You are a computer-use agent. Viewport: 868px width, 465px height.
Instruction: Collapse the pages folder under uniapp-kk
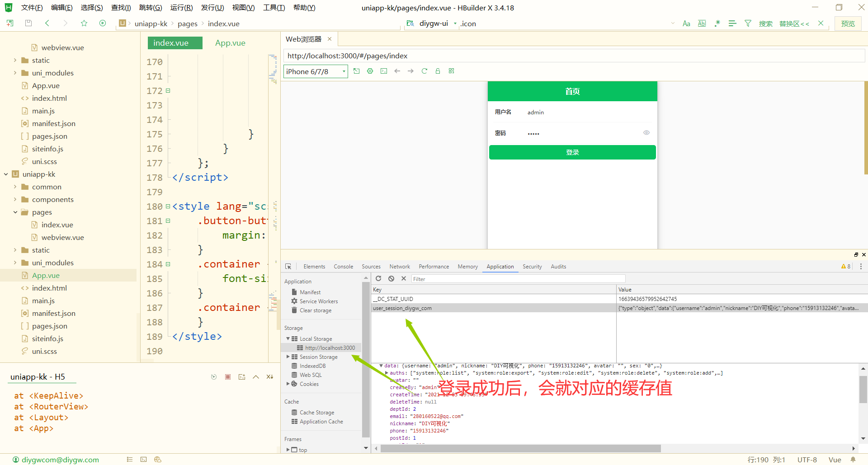[x=15, y=212]
